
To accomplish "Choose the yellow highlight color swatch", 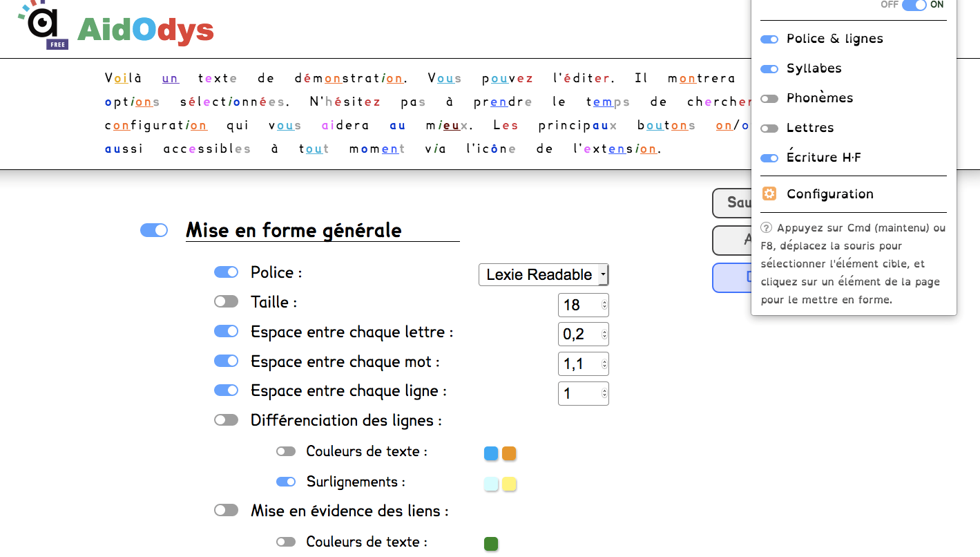I will coord(509,484).
